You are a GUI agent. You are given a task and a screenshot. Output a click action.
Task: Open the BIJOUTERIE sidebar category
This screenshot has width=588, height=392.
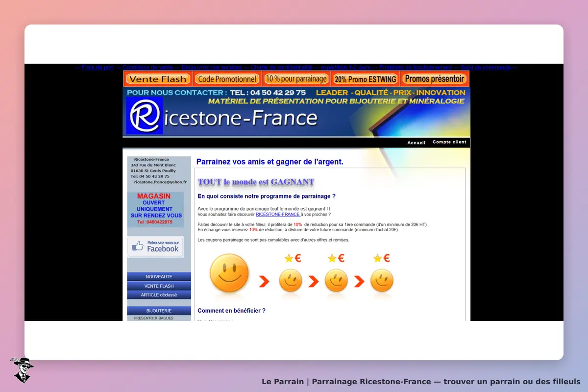coord(159,311)
